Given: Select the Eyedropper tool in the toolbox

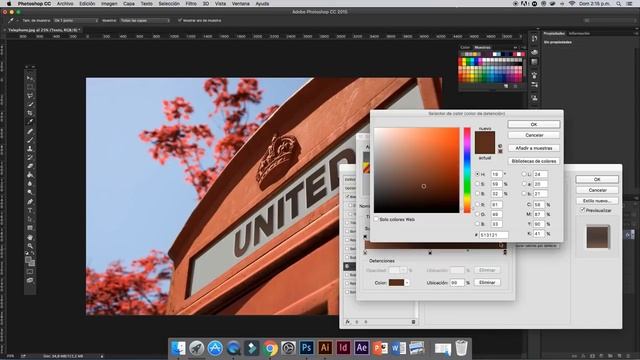Looking at the screenshot, I should [30, 122].
